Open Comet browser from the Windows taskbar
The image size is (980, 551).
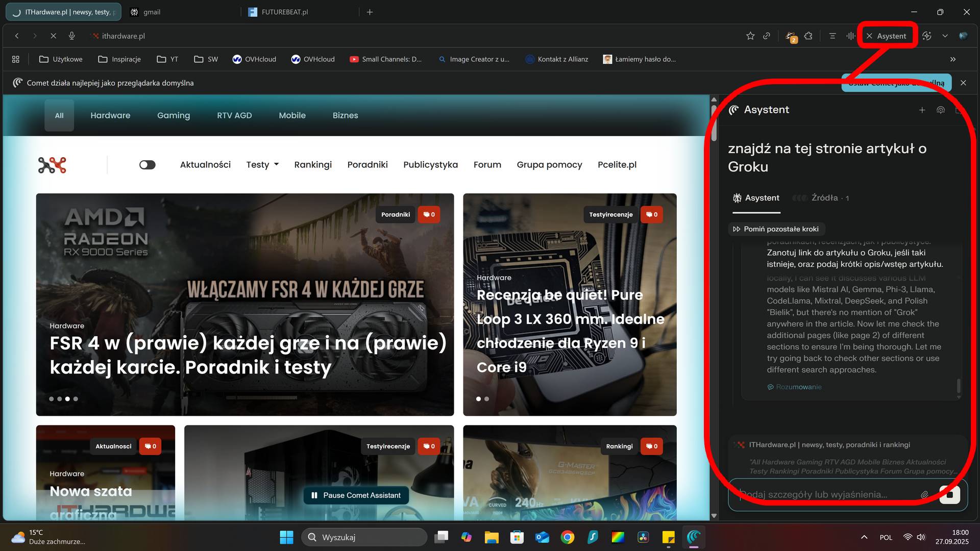click(693, 537)
